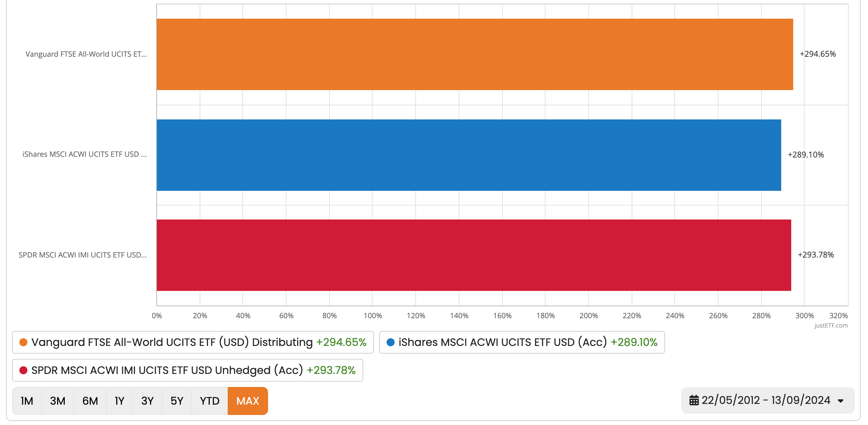Viewport: 868px width, 425px height.
Task: Select the 1M time period tab
Action: [x=27, y=401]
